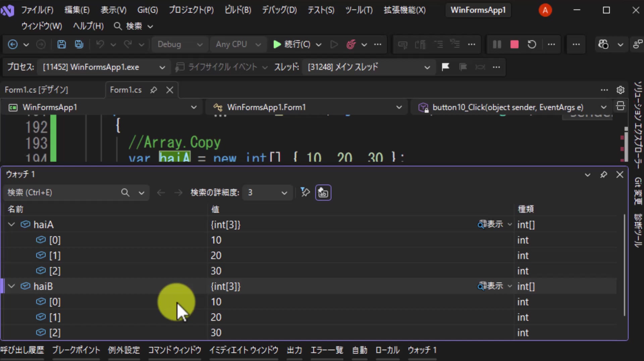Click the Watch panel search input field

pyautogui.click(x=62, y=193)
